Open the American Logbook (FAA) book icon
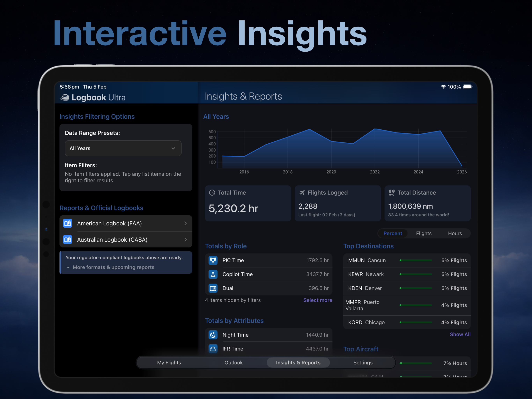Viewport: 532px width, 399px height. coord(68,223)
